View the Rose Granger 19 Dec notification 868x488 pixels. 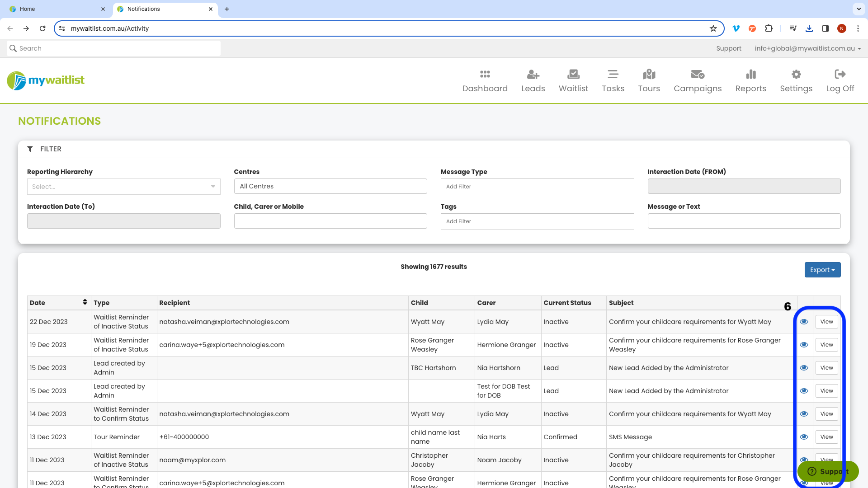826,345
